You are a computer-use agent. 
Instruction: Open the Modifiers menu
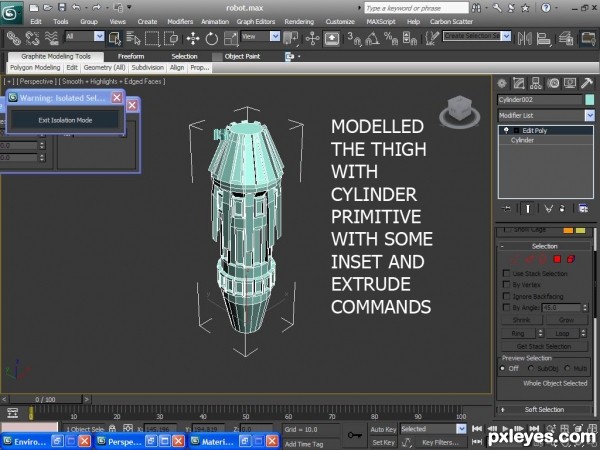tap(180, 22)
